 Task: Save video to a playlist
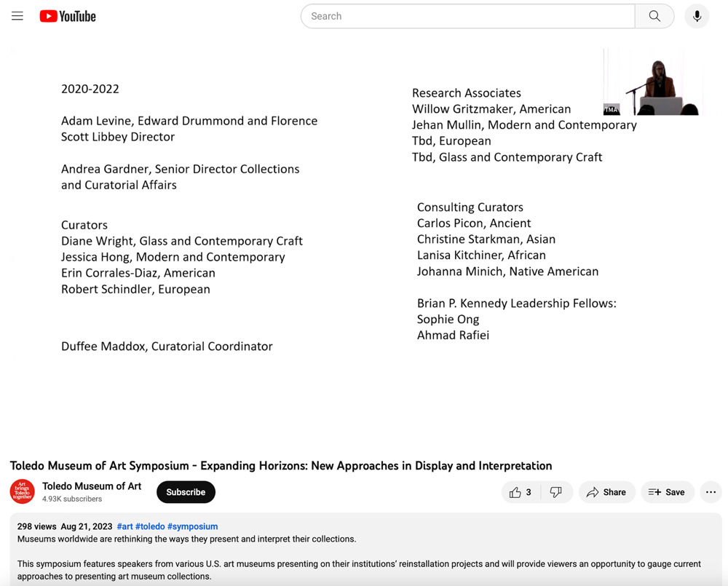(667, 492)
